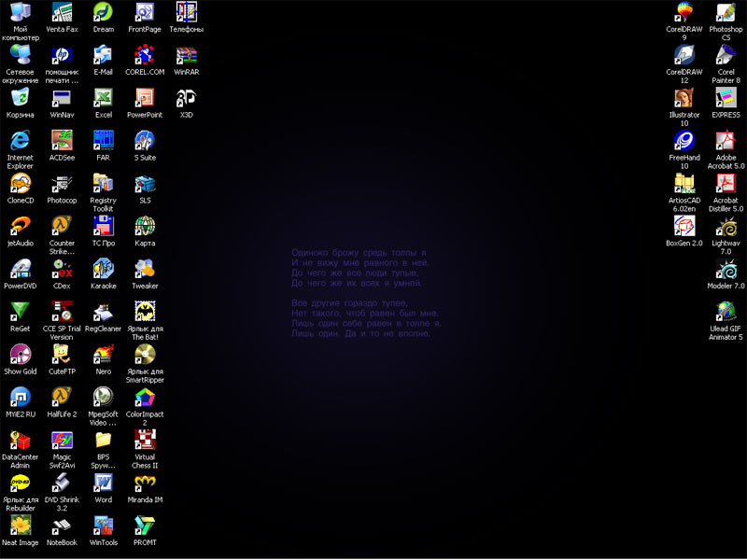Screen dimensions: 747x560
Task: Select the DataCenter Admin icon
Action: (20, 441)
